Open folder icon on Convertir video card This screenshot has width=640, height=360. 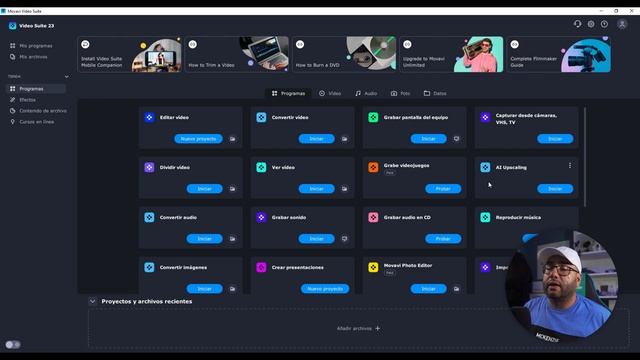(x=344, y=139)
